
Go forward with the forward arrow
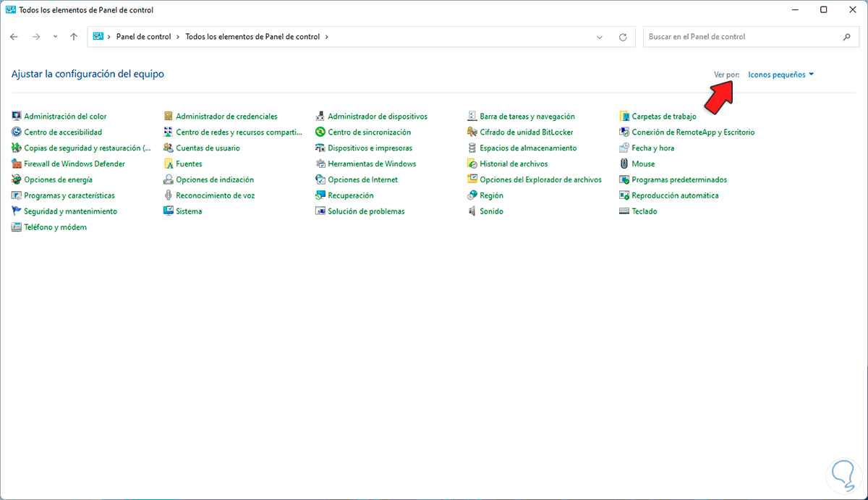click(x=35, y=36)
